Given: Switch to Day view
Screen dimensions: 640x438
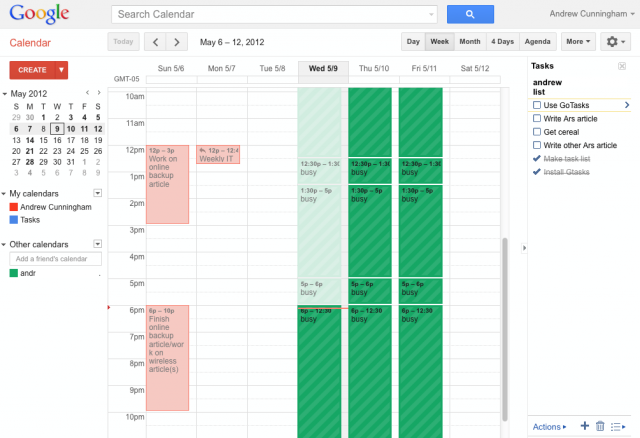Looking at the screenshot, I should 413,42.
